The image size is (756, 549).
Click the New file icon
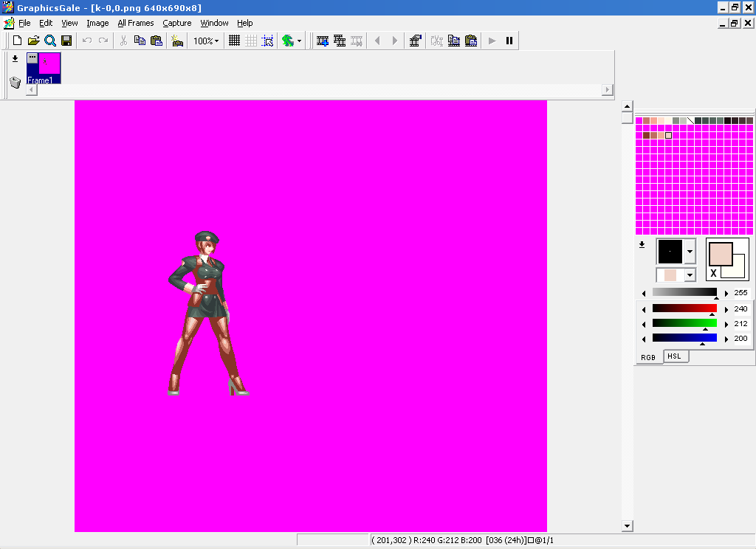16,41
